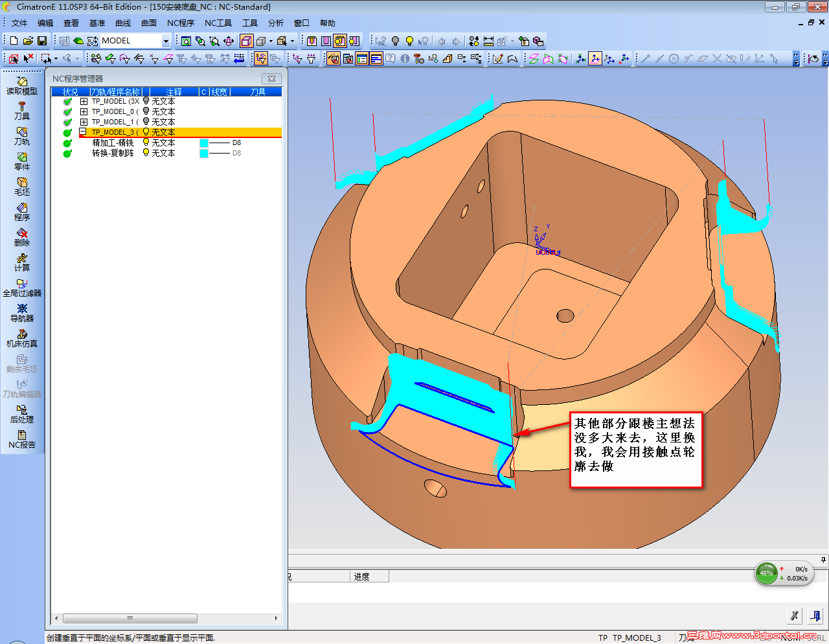This screenshot has width=829, height=644.
Task: Open the NC报告 (NC report) tool
Action: coord(22,440)
